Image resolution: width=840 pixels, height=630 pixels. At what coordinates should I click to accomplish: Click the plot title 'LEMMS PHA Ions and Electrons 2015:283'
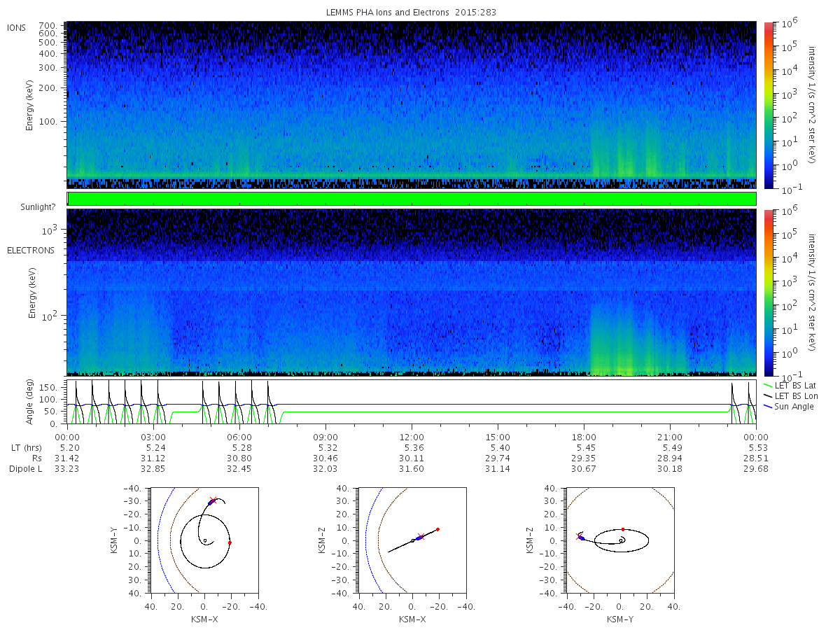(x=412, y=13)
